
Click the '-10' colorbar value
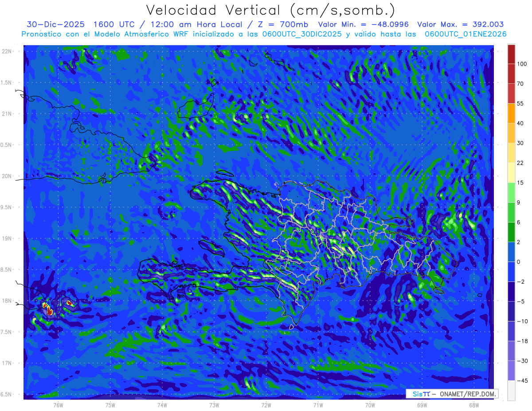click(x=522, y=321)
